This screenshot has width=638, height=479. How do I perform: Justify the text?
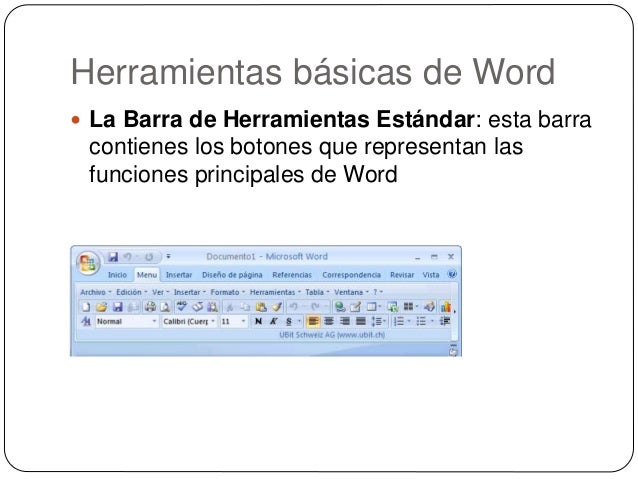[x=361, y=322]
